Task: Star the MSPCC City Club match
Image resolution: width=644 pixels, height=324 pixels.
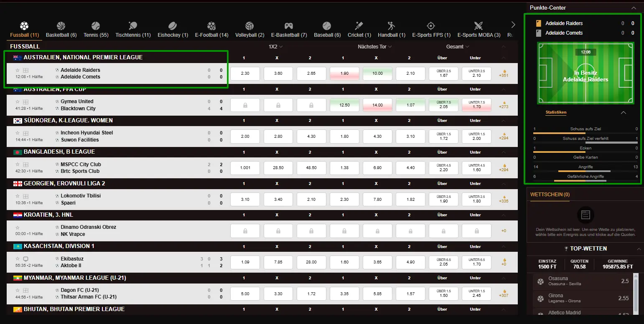Action: click(x=18, y=165)
